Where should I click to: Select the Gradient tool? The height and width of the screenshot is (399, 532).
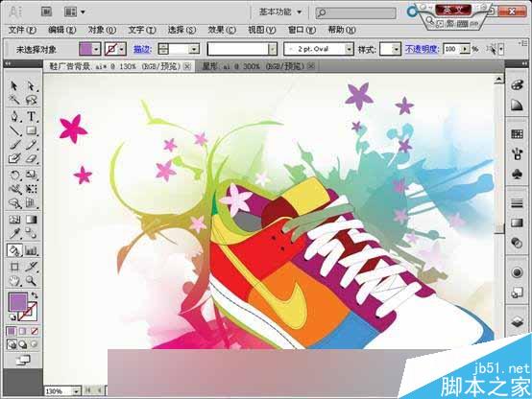click(x=31, y=220)
